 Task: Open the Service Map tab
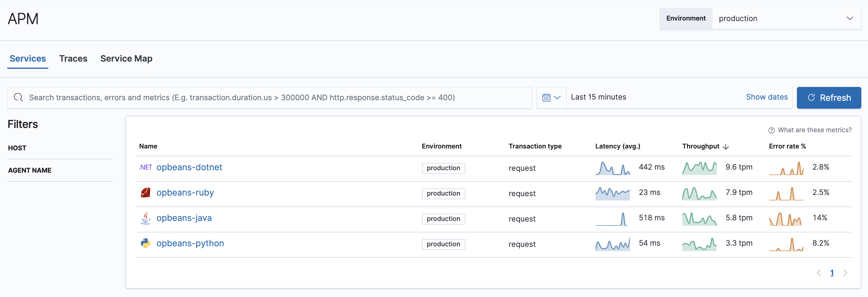point(126,59)
